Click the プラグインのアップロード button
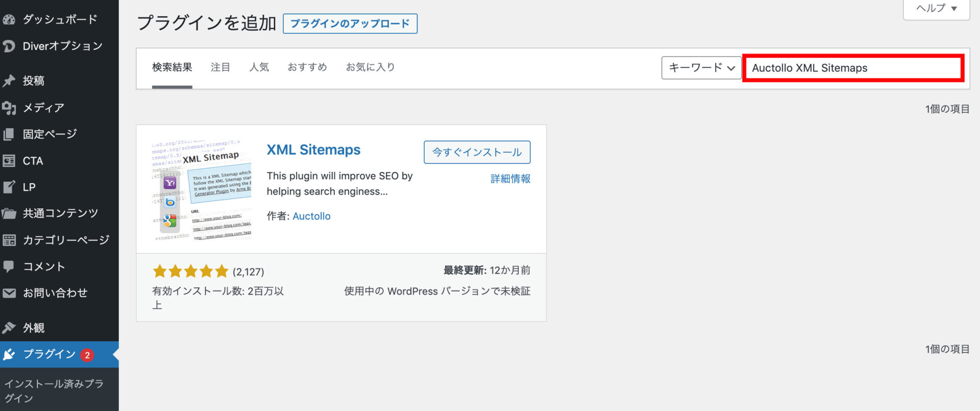 point(350,23)
